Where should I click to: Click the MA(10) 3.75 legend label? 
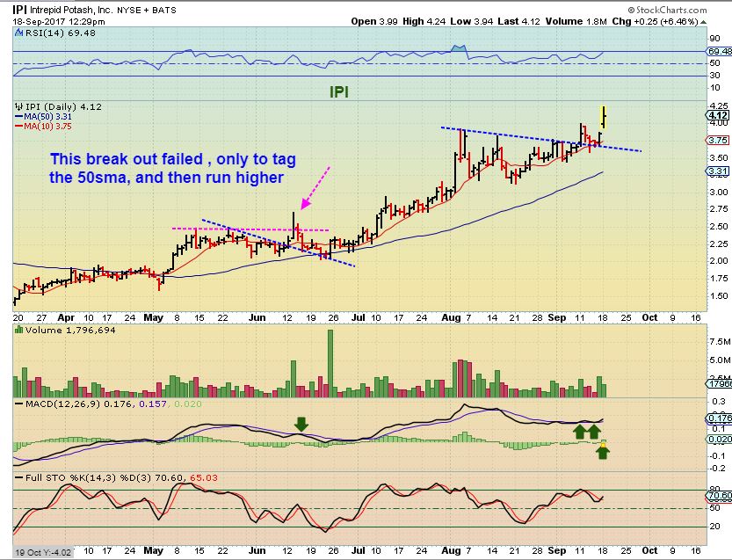coord(47,127)
